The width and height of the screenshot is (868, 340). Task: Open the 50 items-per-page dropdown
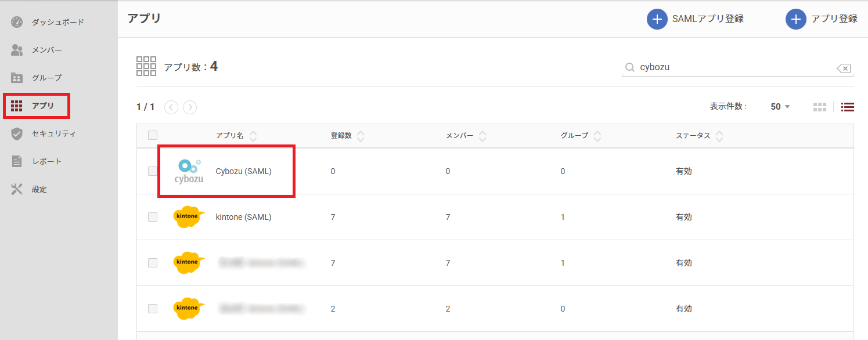click(780, 107)
